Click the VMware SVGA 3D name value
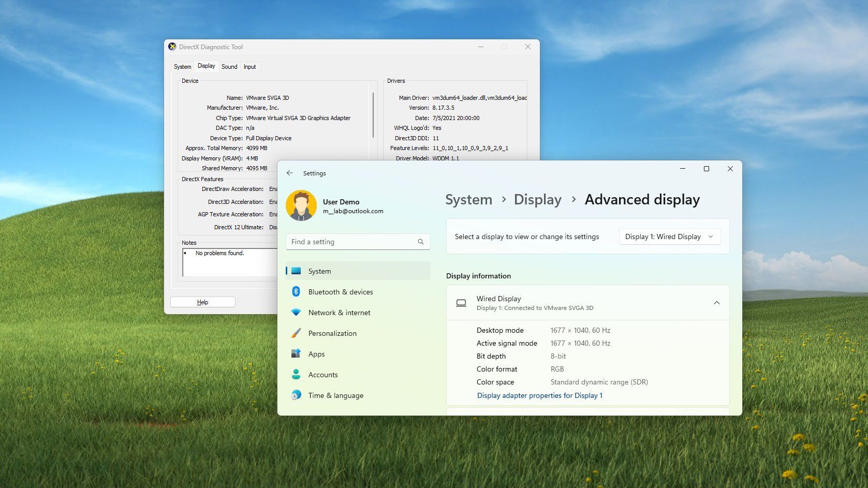868x488 pixels. (x=268, y=98)
